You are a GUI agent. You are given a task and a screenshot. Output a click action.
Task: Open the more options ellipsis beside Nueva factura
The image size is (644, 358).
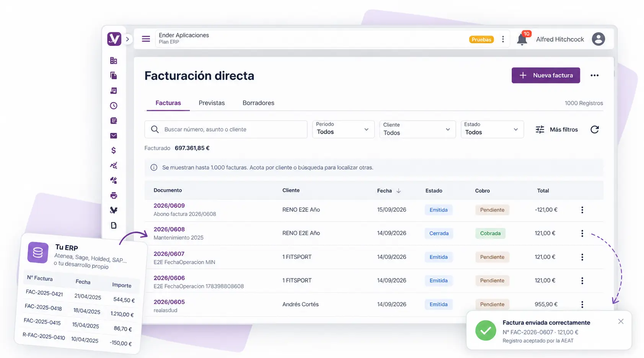[594, 75]
